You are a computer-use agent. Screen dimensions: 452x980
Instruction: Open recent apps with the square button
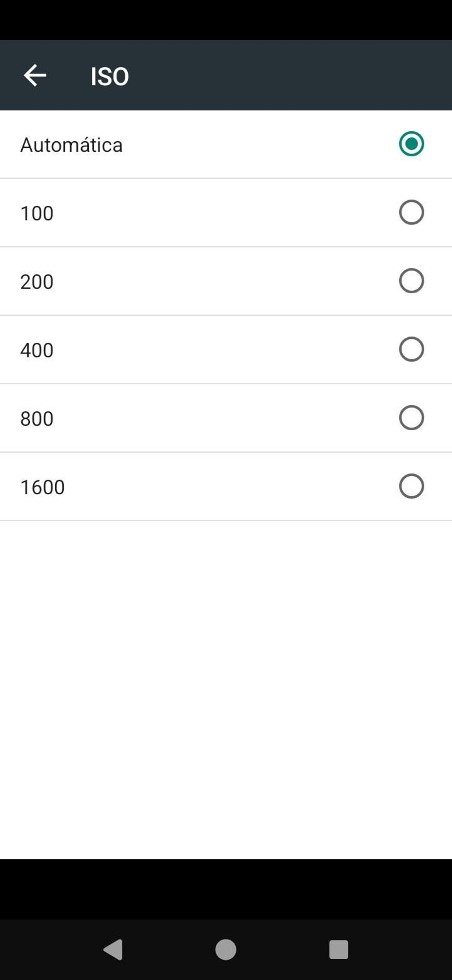click(x=338, y=949)
